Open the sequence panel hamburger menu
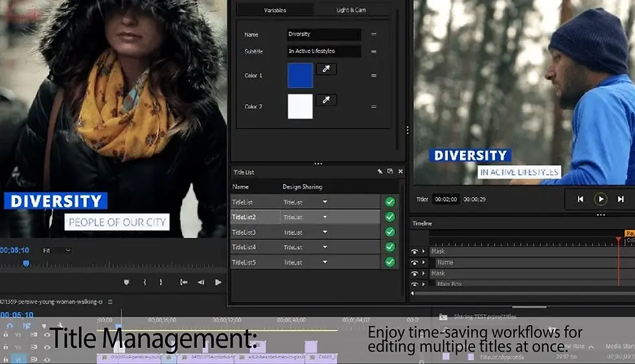The image size is (635, 364). (x=110, y=302)
